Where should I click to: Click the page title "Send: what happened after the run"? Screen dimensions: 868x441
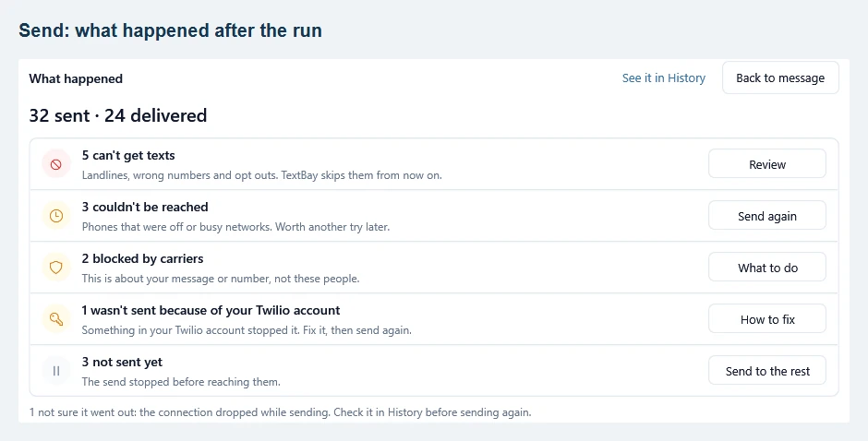click(x=171, y=30)
